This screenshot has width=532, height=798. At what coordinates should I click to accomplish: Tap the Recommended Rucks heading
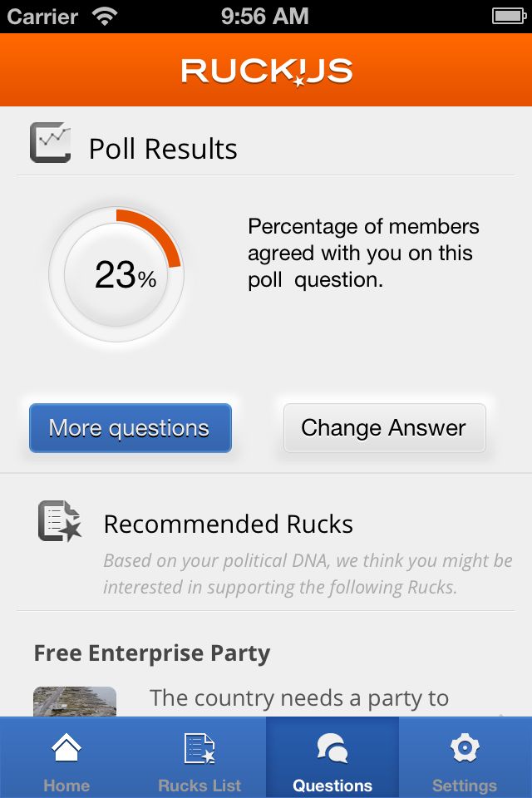pos(229,525)
